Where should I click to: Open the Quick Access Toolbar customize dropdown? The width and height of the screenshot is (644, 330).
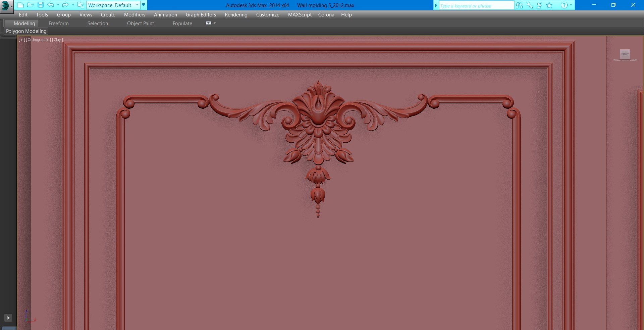pyautogui.click(x=144, y=5)
